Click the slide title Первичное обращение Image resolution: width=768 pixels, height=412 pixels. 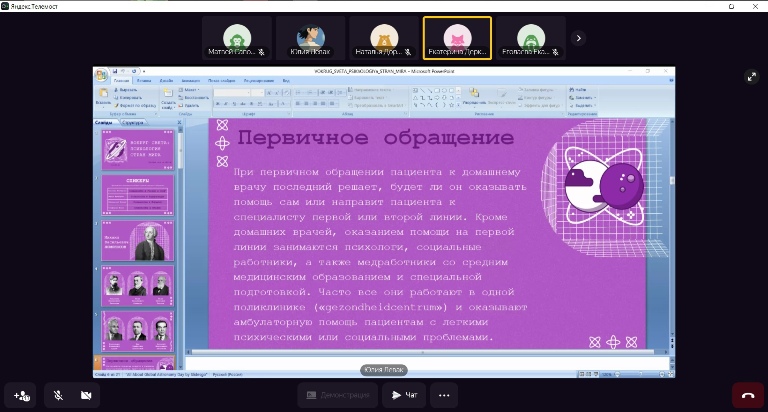coord(375,137)
